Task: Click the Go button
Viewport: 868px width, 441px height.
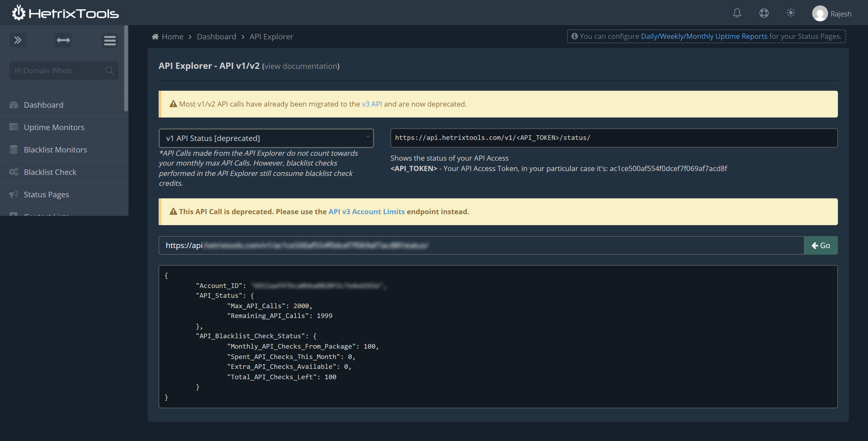Action: [x=821, y=245]
